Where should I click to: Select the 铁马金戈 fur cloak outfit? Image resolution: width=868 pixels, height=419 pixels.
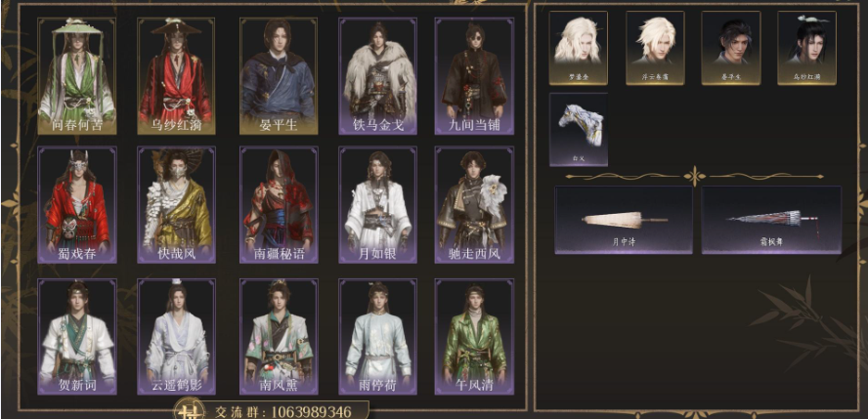[x=377, y=76]
